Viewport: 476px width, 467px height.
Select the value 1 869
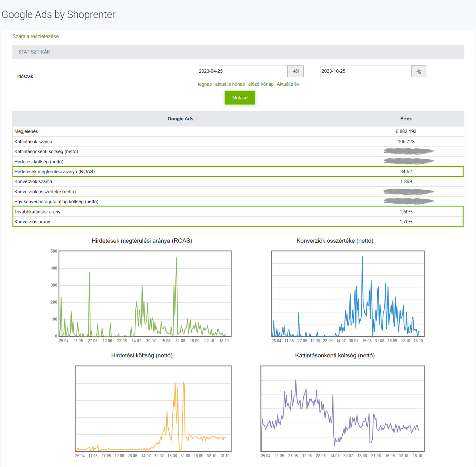click(x=406, y=181)
